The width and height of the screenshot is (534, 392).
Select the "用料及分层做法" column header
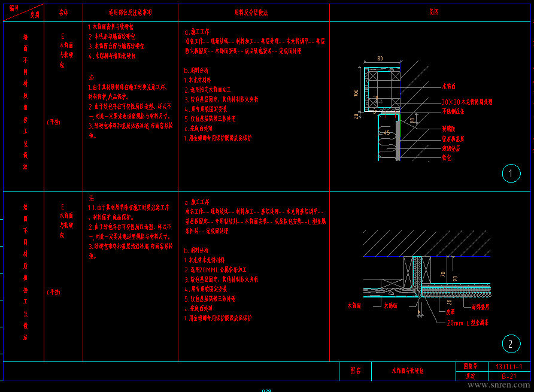click(x=250, y=12)
